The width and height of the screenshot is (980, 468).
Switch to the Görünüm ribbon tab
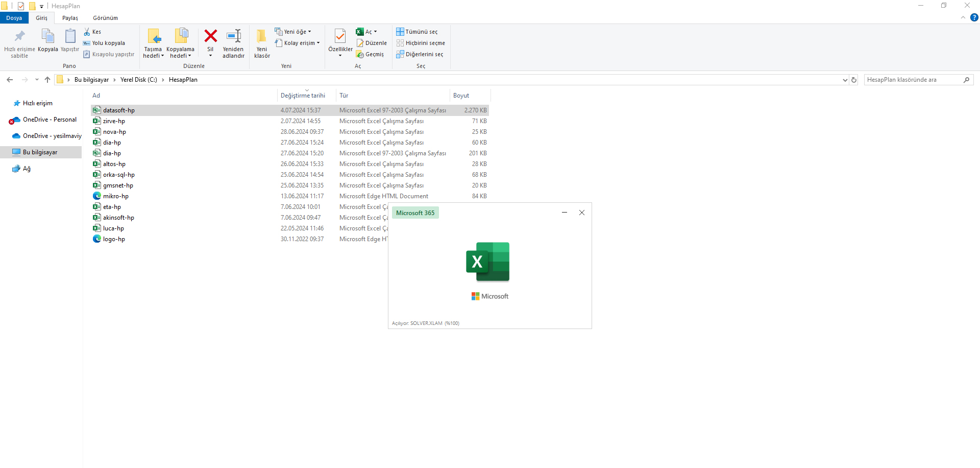pyautogui.click(x=105, y=18)
